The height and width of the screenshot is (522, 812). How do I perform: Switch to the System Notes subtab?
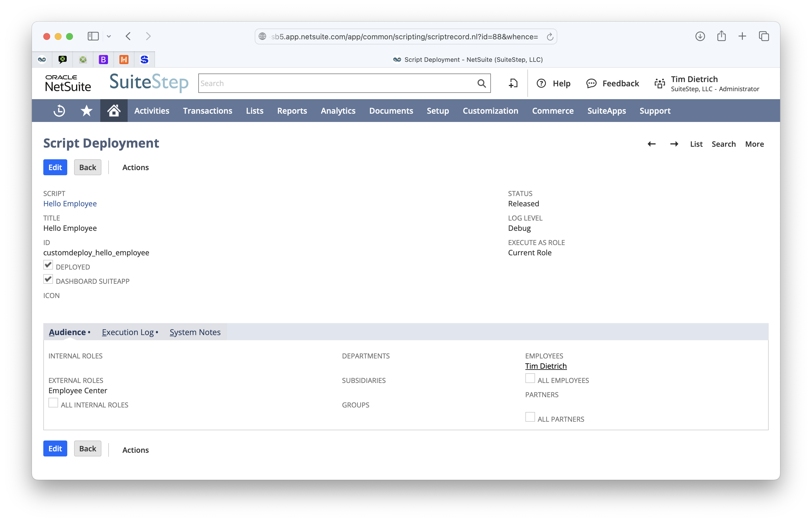click(195, 332)
